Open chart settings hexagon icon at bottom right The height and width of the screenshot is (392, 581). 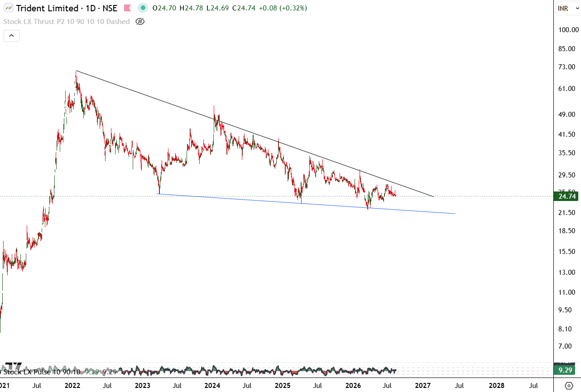(x=569, y=386)
